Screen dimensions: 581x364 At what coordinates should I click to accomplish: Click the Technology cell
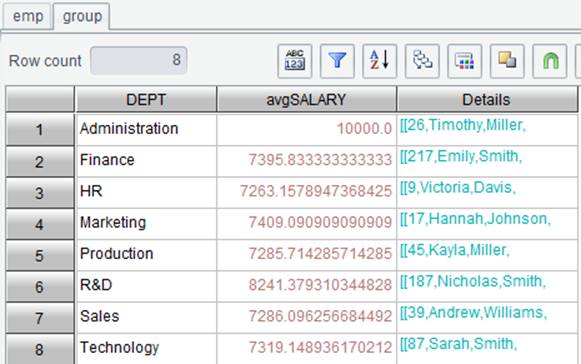[146, 348]
